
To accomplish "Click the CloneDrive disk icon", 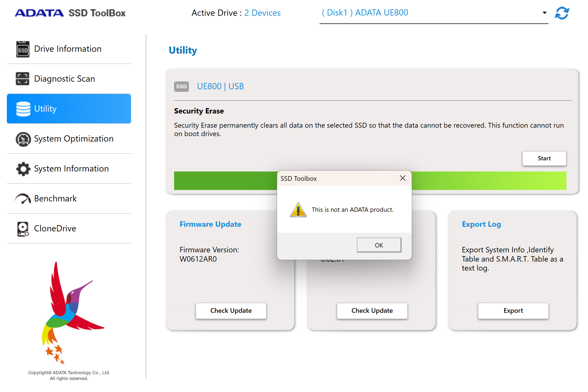I will pos(23,229).
